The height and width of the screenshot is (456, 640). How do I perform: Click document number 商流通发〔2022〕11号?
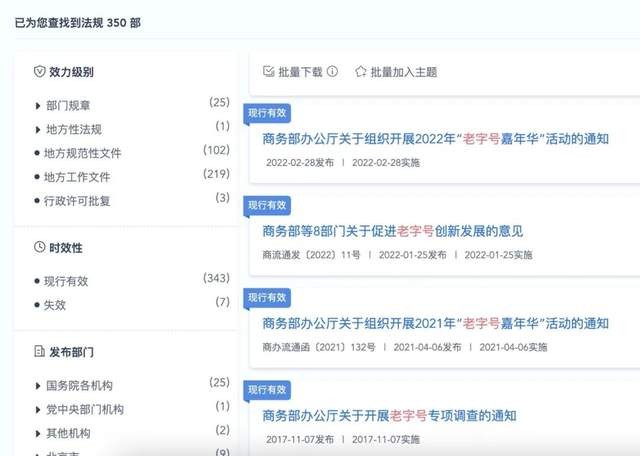pos(311,255)
